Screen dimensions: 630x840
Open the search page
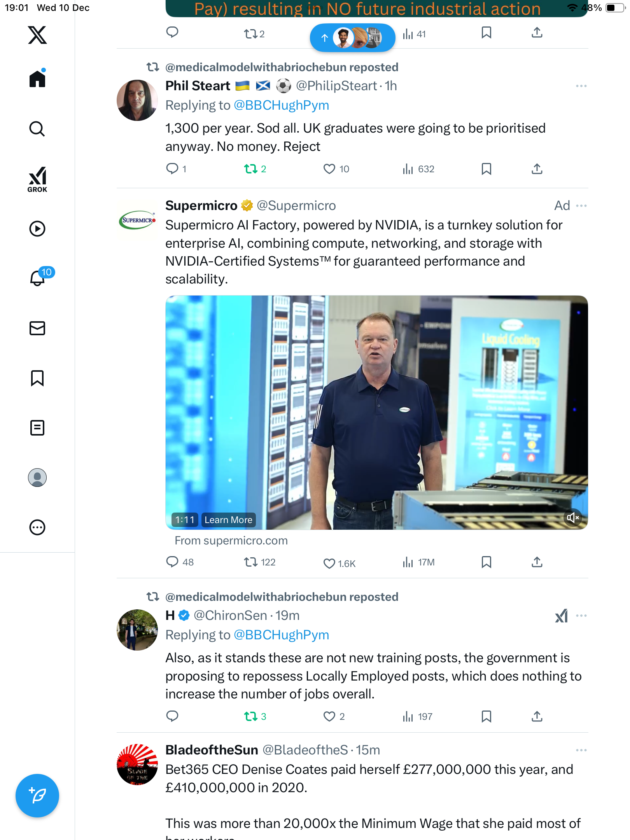coord(37,129)
